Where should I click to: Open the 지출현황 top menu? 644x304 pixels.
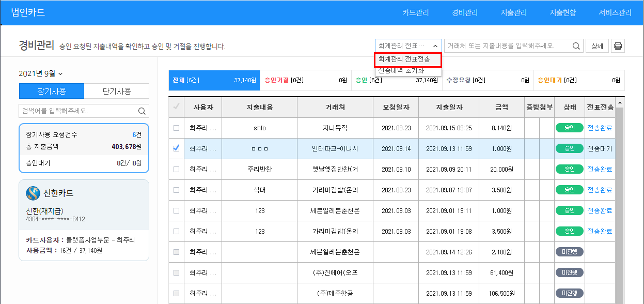pyautogui.click(x=562, y=12)
